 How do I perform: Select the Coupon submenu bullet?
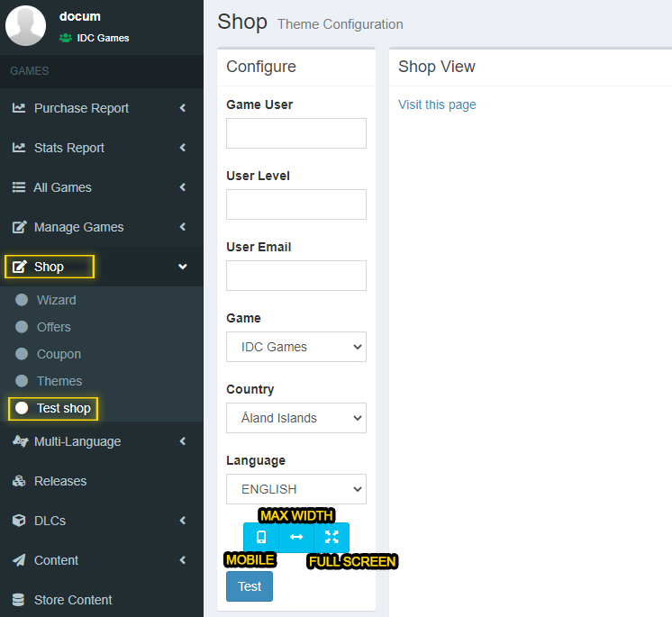(x=22, y=354)
